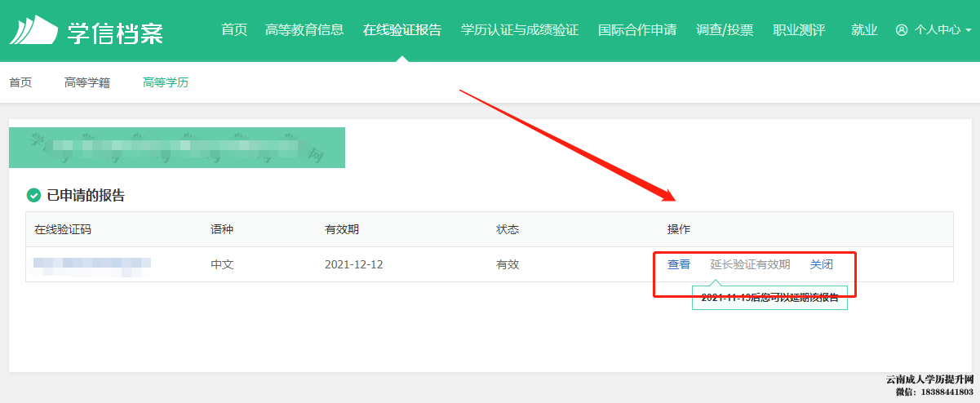Open the 个人中心 dropdown menu
Screen dimensions: 980x403
click(x=933, y=30)
